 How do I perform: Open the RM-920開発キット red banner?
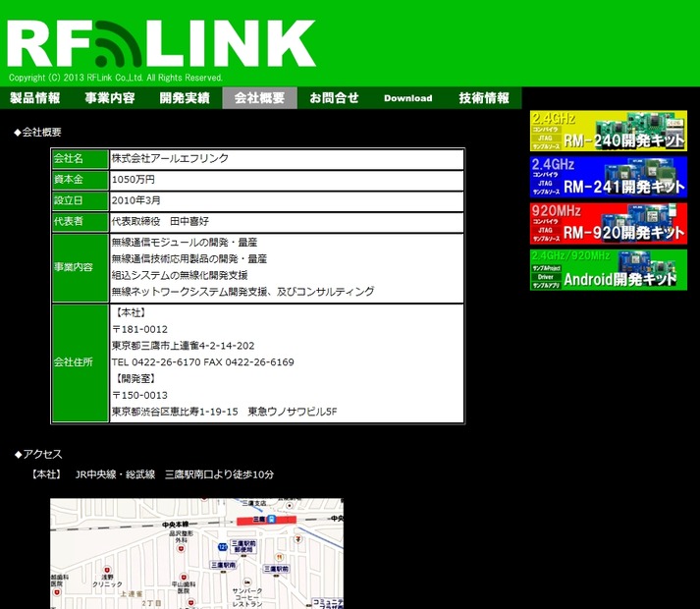[609, 223]
